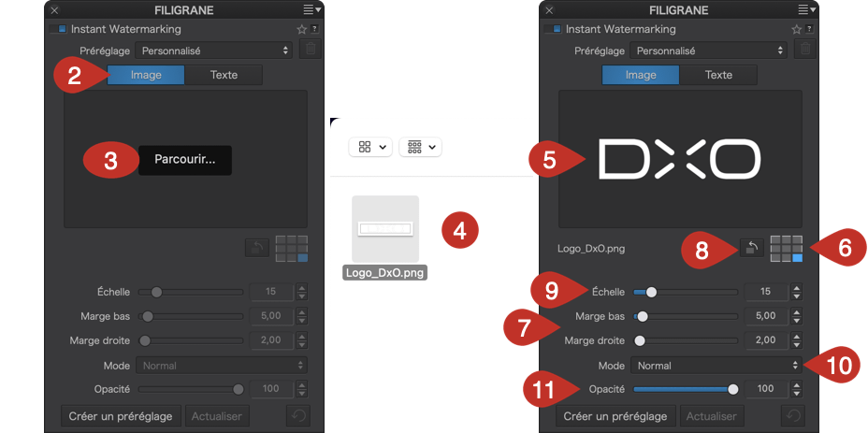Click the position grid icon below the DxO logo preview
The height and width of the screenshot is (433, 868).
[x=786, y=248]
